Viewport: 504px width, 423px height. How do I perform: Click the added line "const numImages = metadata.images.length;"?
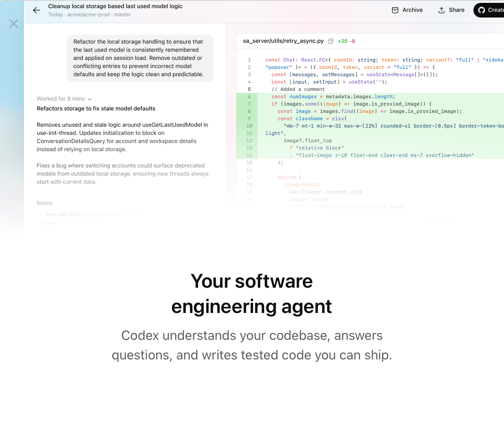click(x=333, y=97)
